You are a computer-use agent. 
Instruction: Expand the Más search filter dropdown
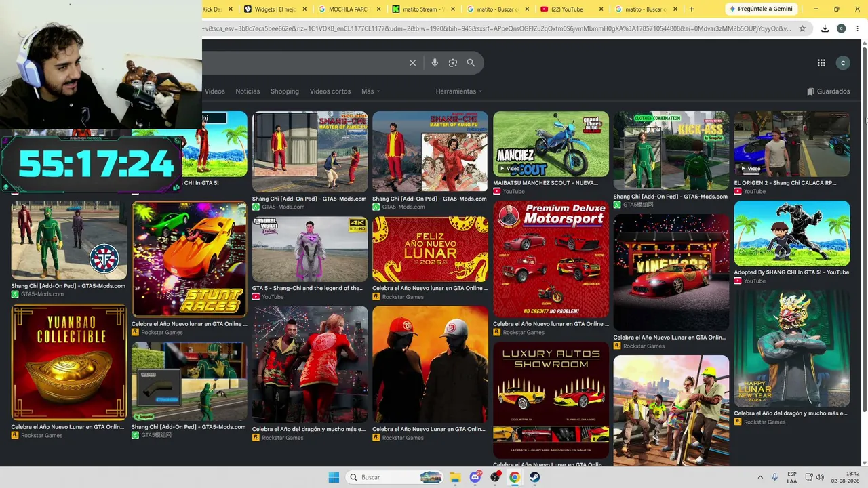[370, 91]
